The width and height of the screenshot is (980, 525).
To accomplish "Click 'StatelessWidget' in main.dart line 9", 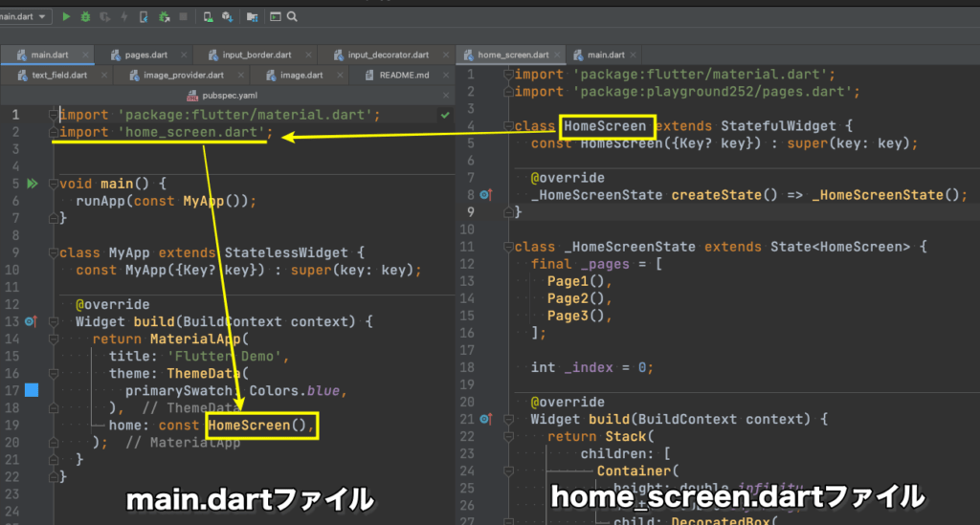I will (x=285, y=252).
